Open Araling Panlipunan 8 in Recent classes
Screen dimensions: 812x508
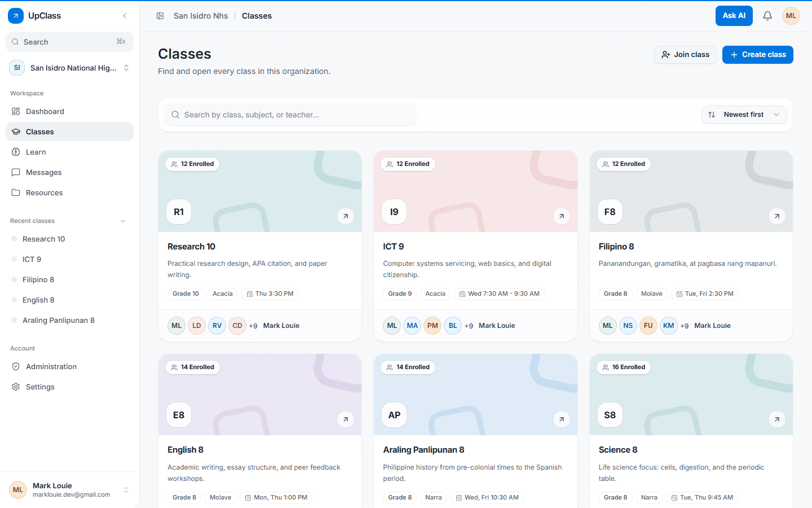[70, 320]
